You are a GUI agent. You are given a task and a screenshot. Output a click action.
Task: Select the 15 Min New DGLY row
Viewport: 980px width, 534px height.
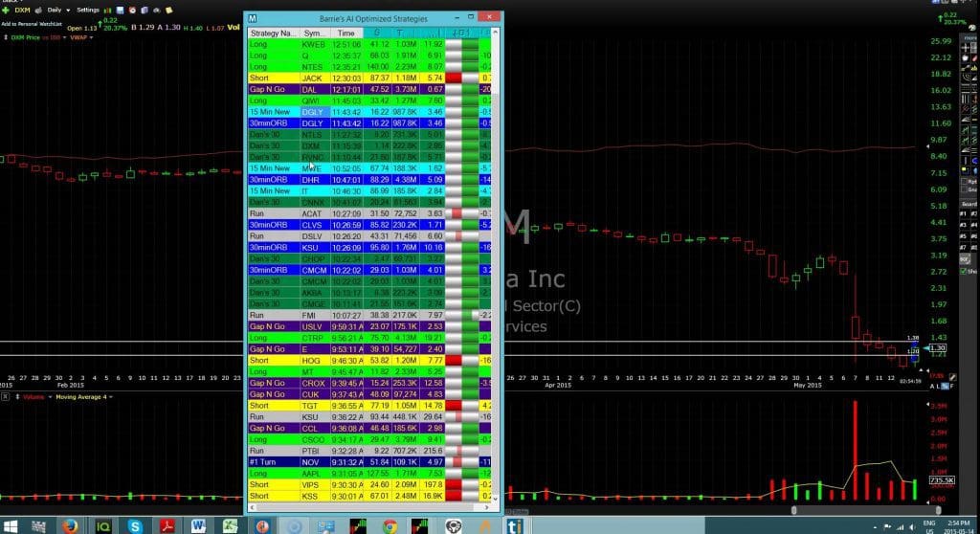369,112
